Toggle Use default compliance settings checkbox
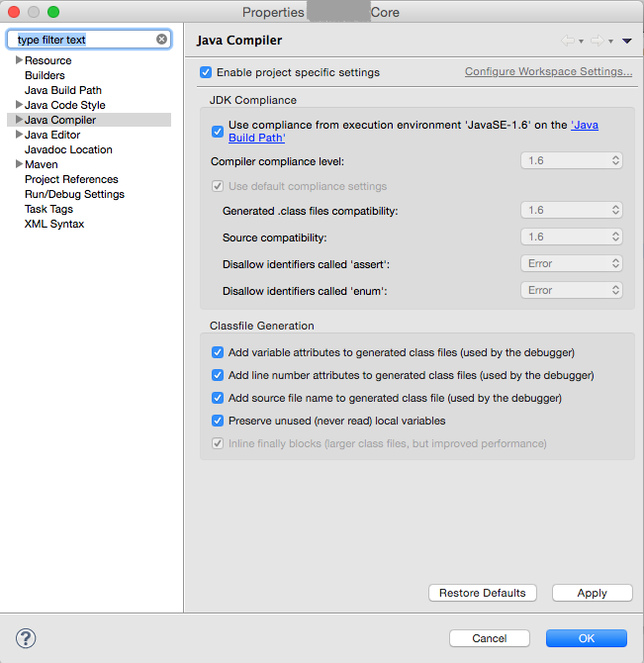This screenshot has height=663, width=644. pyautogui.click(x=218, y=186)
